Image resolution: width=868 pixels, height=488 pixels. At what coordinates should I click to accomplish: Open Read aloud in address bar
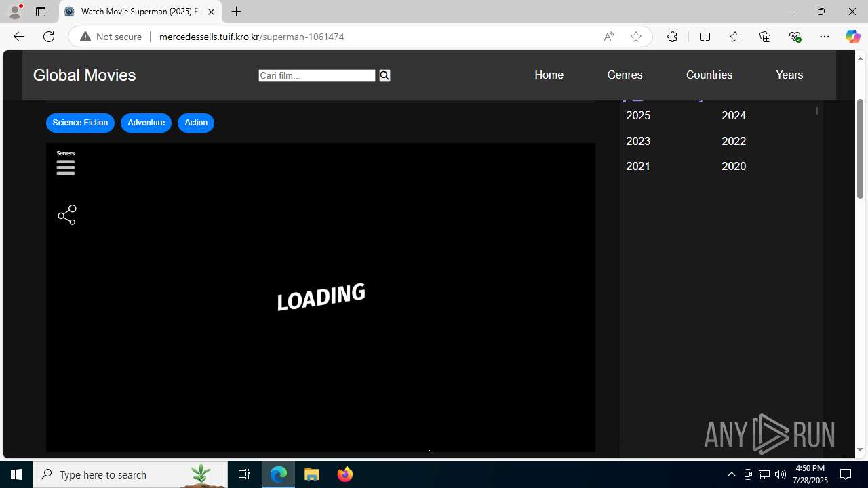(x=609, y=37)
